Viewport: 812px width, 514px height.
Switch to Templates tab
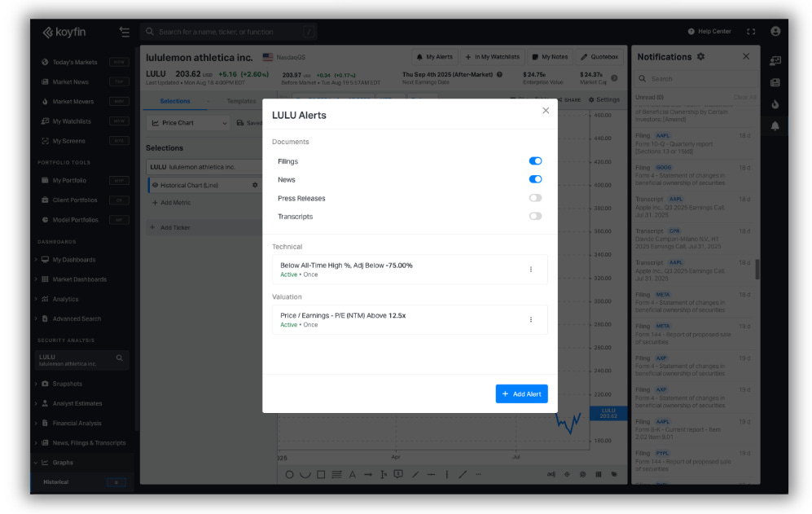[x=241, y=101]
